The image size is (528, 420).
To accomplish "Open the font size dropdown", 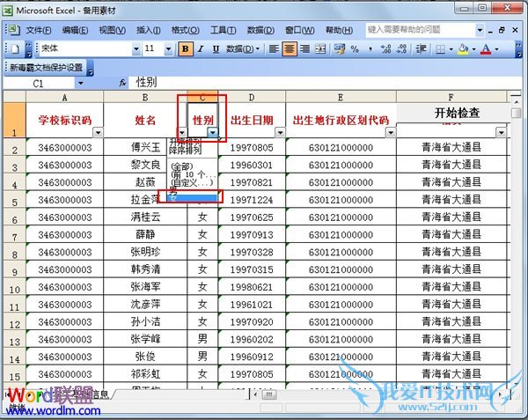I will [168, 49].
